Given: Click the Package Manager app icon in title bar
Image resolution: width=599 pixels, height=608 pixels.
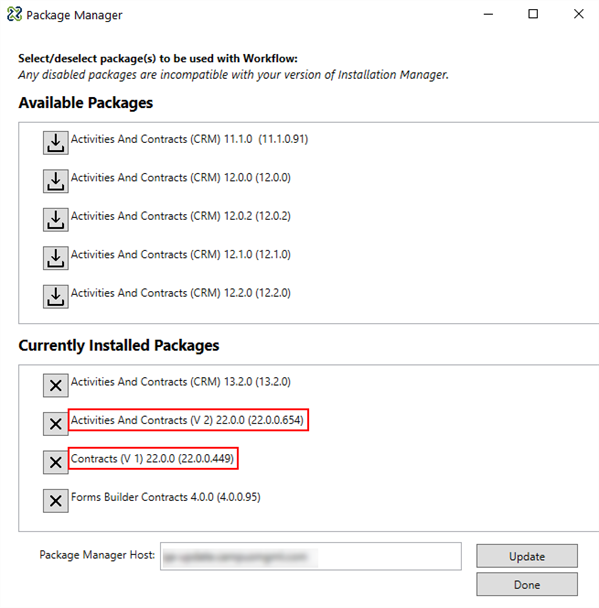Looking at the screenshot, I should (14, 14).
